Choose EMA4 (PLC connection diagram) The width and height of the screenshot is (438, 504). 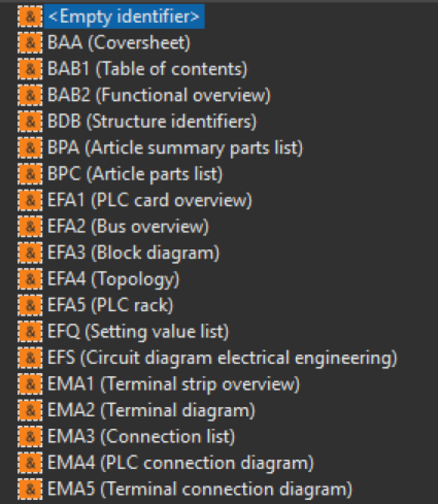coord(180,463)
